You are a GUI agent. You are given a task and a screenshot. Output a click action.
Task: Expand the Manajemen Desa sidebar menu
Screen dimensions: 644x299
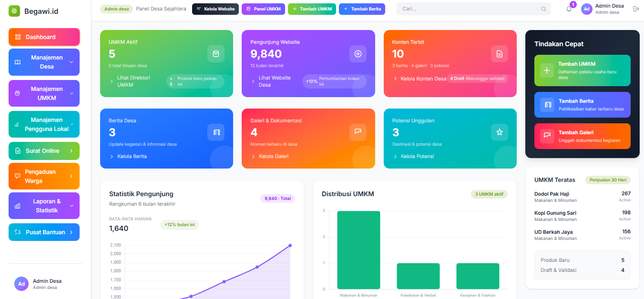pyautogui.click(x=44, y=62)
